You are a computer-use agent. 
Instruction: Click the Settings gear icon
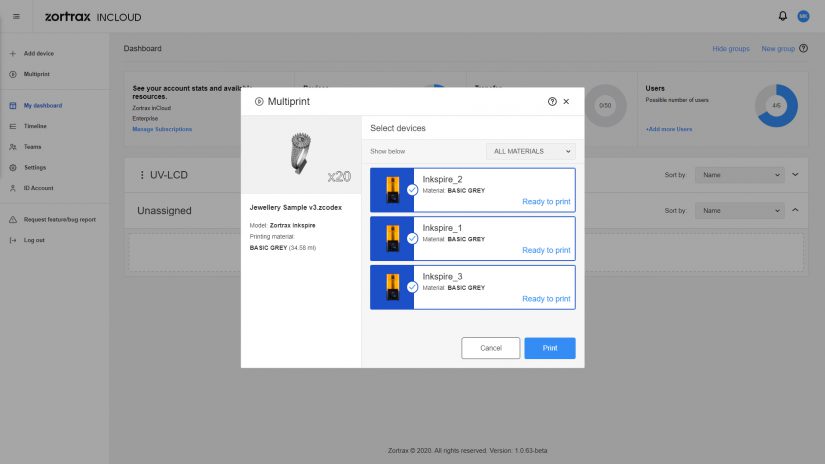coord(13,167)
